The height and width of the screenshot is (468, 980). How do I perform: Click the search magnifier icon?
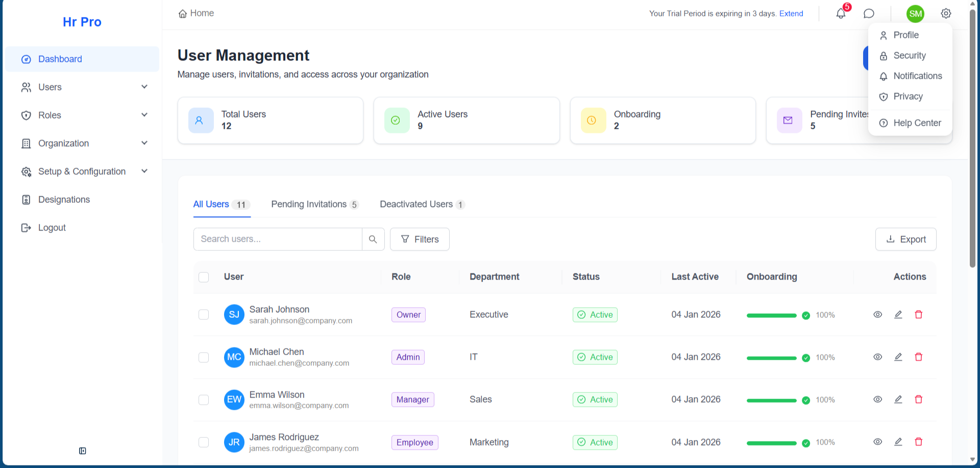pos(373,239)
